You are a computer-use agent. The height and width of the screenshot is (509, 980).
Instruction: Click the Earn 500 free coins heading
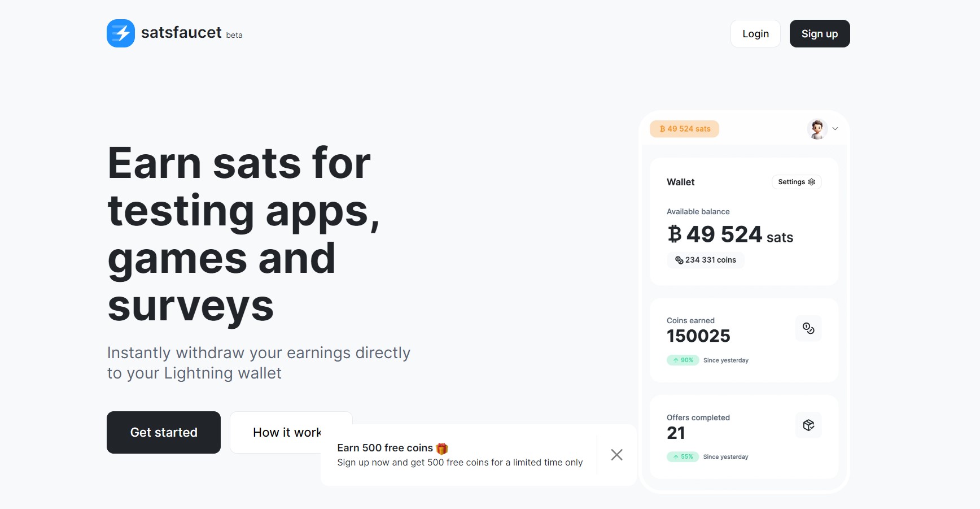click(385, 448)
